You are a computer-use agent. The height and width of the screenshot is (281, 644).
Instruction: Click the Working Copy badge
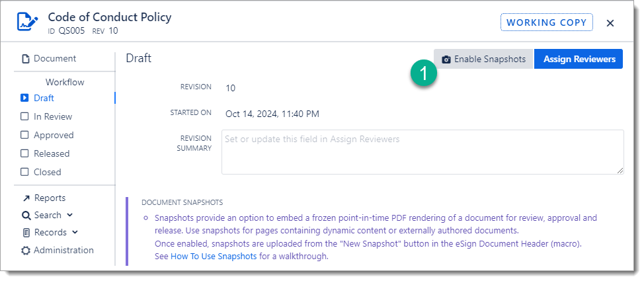tap(546, 22)
